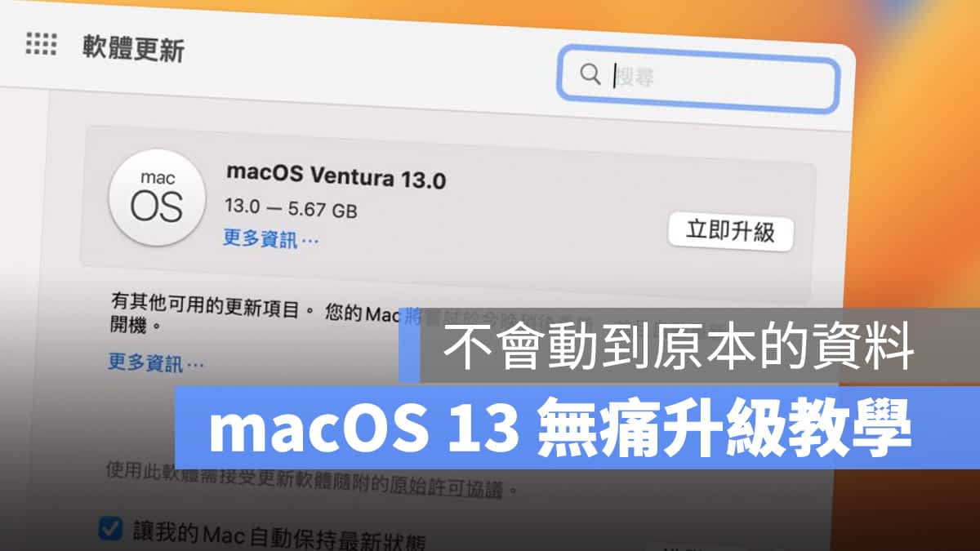Select the macOS Ventura 13.0 heading
980x551 pixels.
[x=336, y=176]
